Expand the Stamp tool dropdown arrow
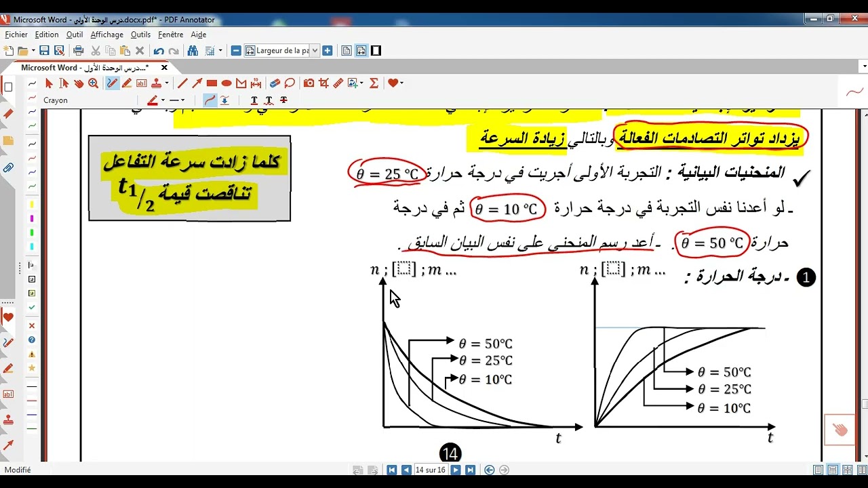 (167, 83)
